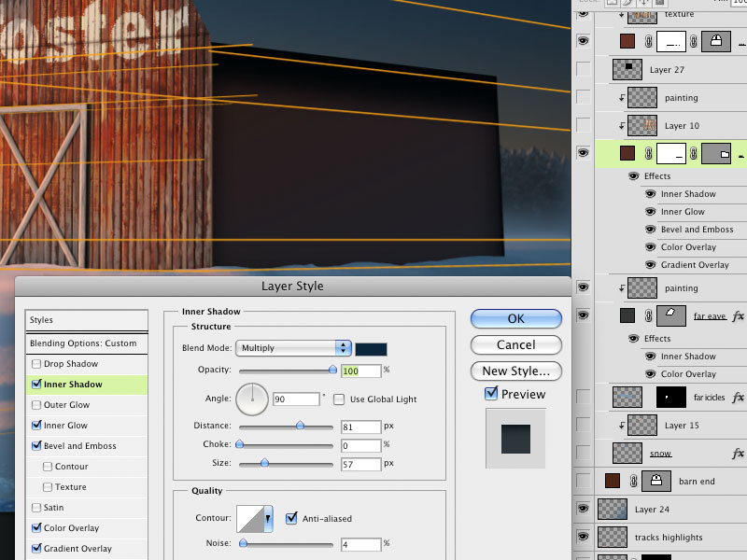Click the clipping arrow beside Layer 10
This screenshot has width=747, height=560.
(x=622, y=126)
